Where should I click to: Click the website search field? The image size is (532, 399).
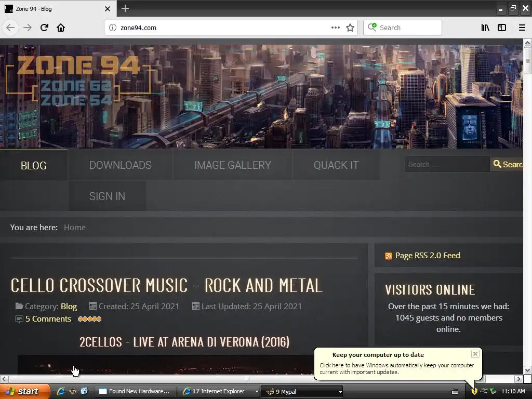[x=447, y=164]
